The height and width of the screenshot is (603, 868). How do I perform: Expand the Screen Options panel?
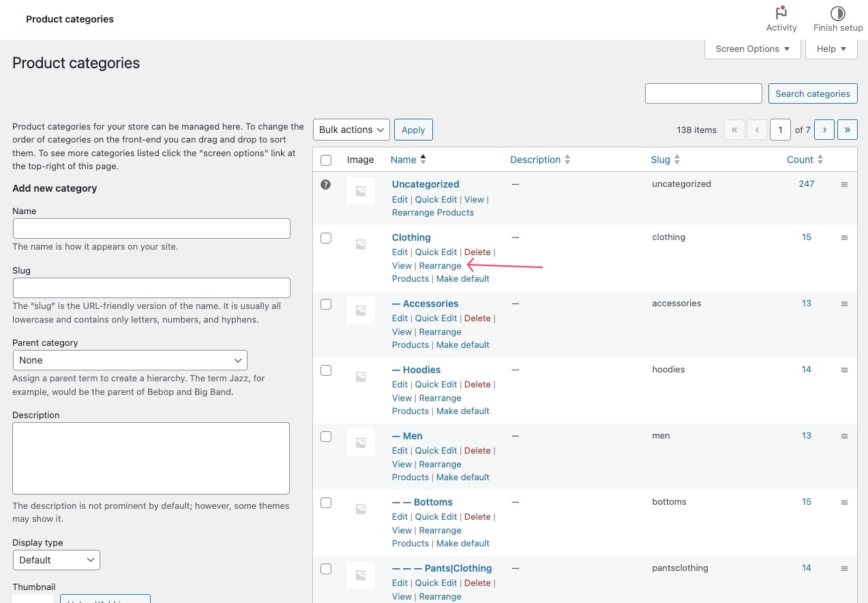point(751,48)
